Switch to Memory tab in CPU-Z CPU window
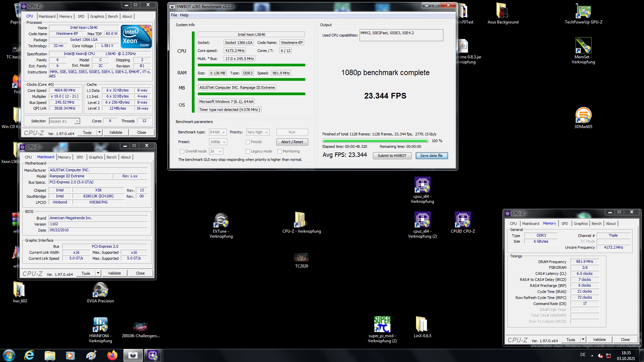Image resolution: width=644 pixels, height=362 pixels. [66, 16]
